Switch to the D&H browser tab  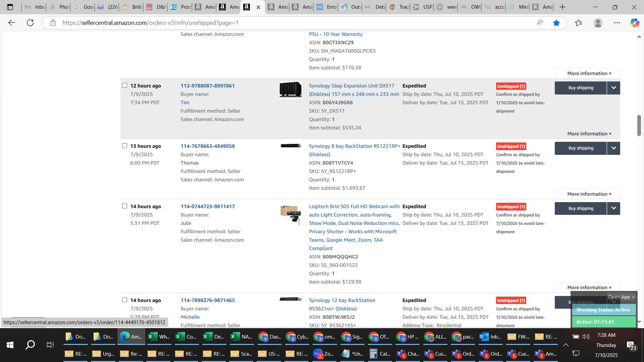pyautogui.click(x=156, y=7)
